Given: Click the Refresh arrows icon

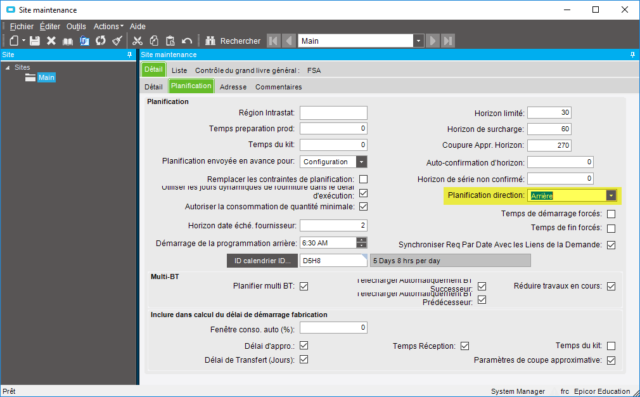Looking at the screenshot, I should (x=100, y=41).
